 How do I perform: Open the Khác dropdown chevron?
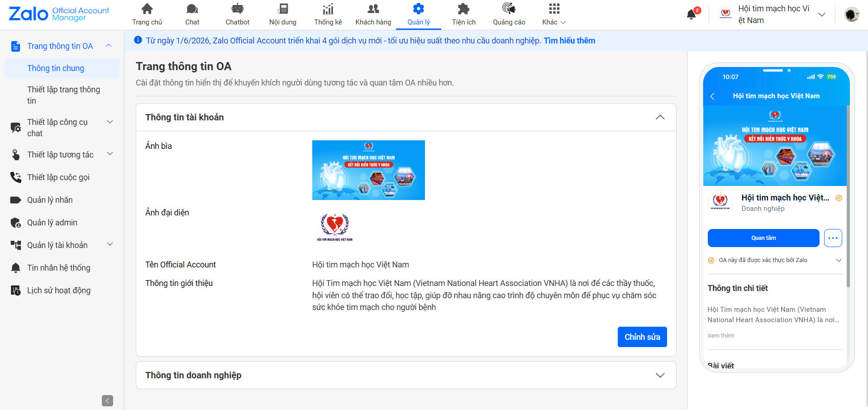tap(563, 22)
